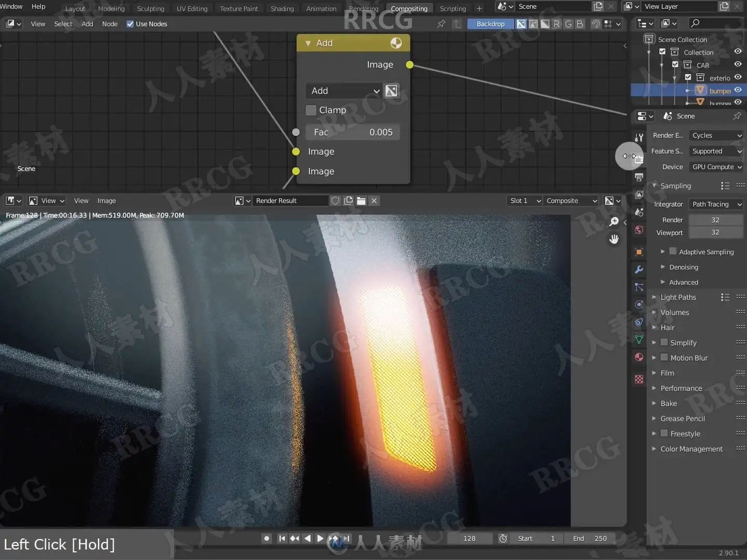Open the Physics properties tab
747x560 pixels.
click(x=639, y=304)
